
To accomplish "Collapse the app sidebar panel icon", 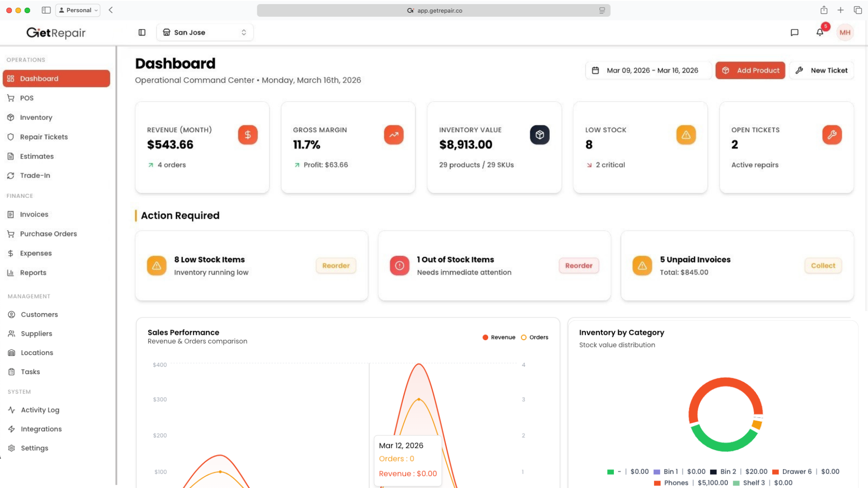I will pyautogui.click(x=142, y=32).
